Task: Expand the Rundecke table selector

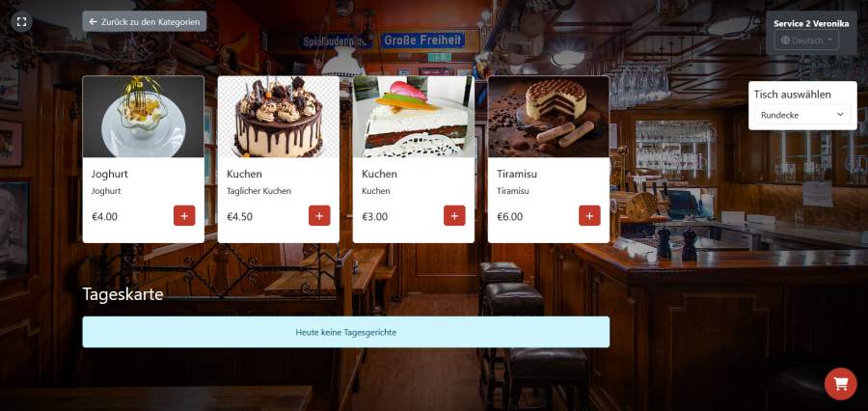Action: (802, 115)
